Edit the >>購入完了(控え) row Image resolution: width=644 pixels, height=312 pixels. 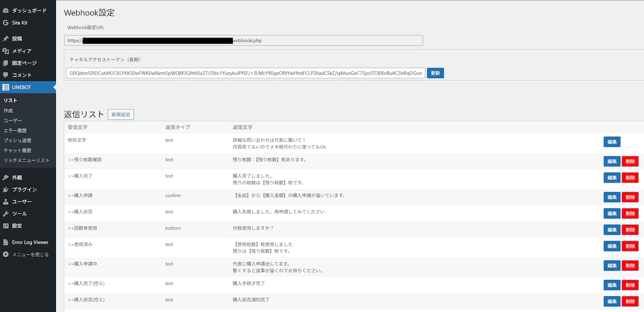[612, 285]
